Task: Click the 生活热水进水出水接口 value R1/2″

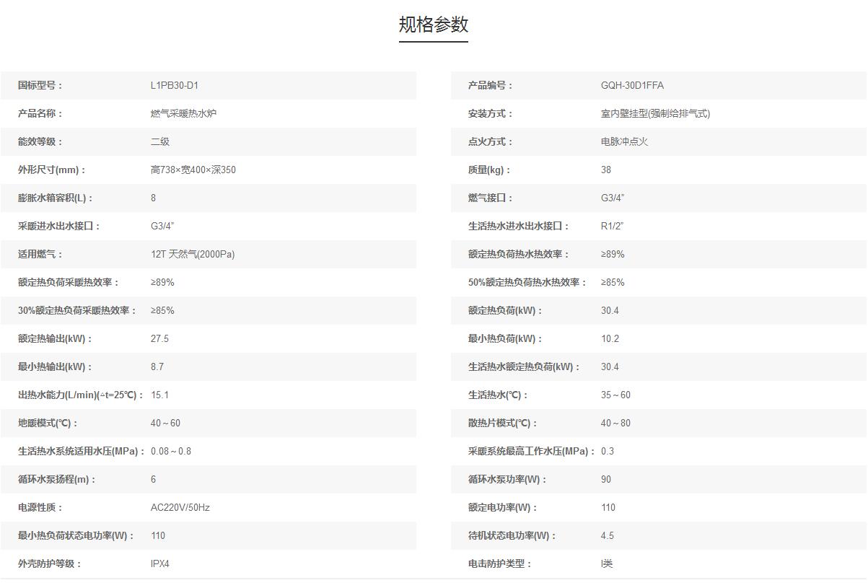Action: point(612,226)
